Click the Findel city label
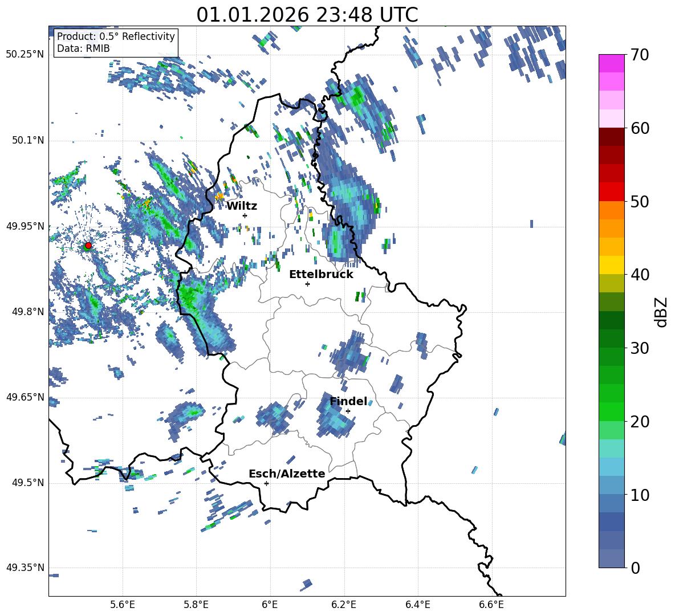Screen dimensions: 675x616 coord(348,401)
